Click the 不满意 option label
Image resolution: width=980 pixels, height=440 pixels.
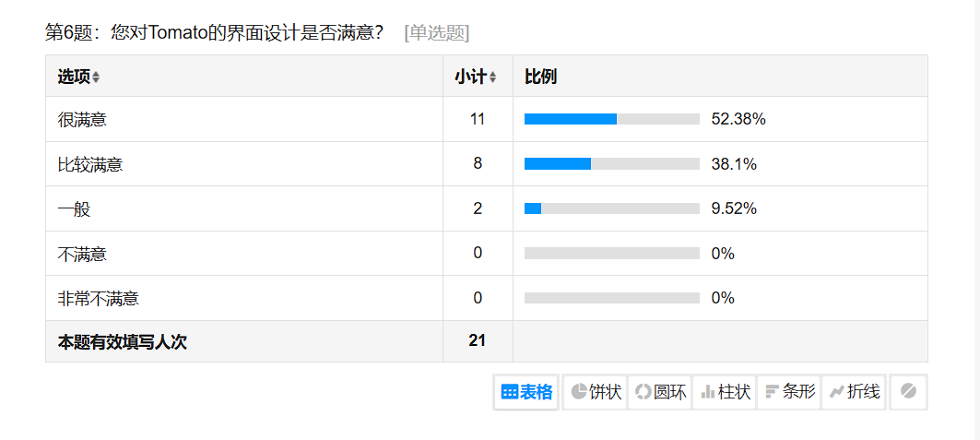click(x=83, y=254)
